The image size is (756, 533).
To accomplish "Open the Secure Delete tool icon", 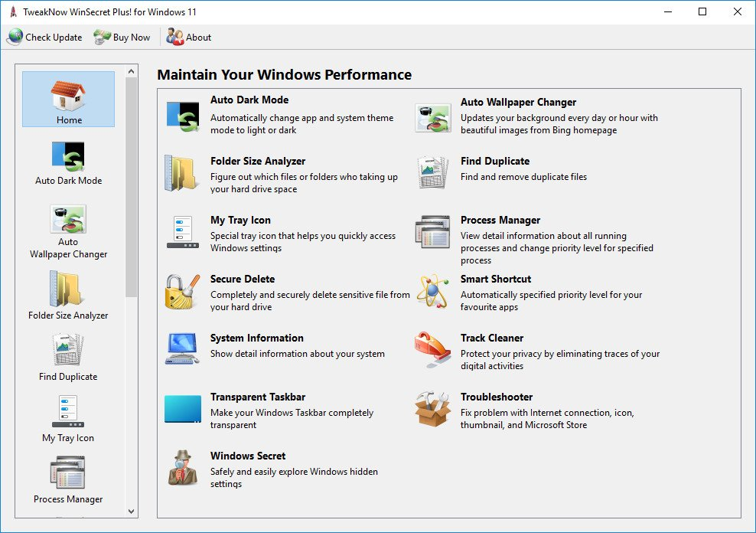I will pos(182,293).
